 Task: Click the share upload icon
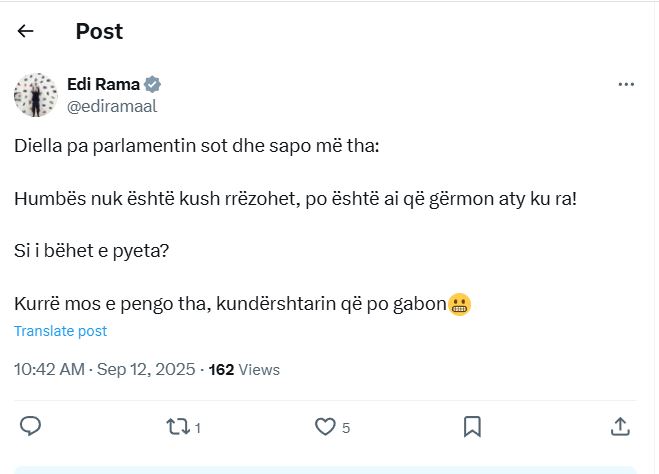[620, 427]
